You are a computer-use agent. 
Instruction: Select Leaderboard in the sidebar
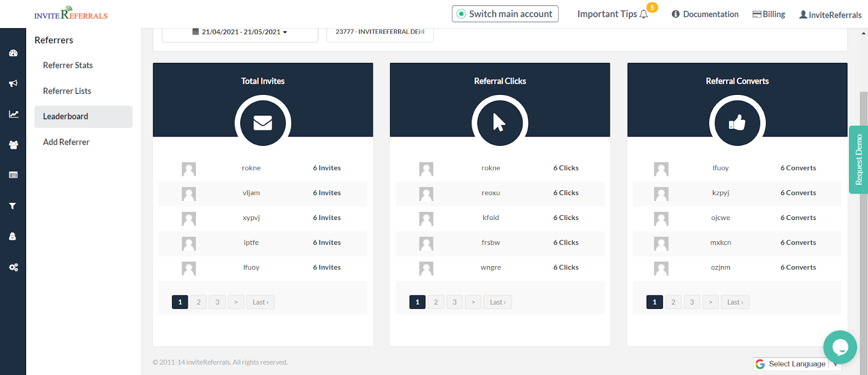[x=83, y=117]
